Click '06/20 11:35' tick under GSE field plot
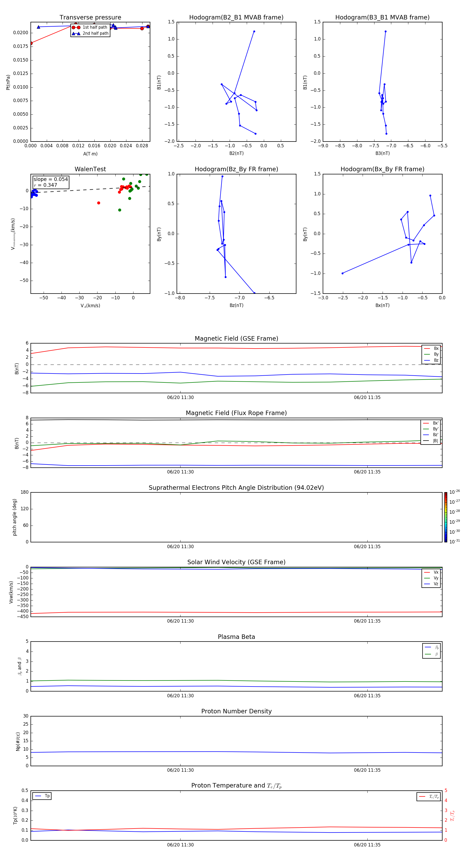Image resolution: width=473 pixels, height=868 pixels. pos(367,398)
